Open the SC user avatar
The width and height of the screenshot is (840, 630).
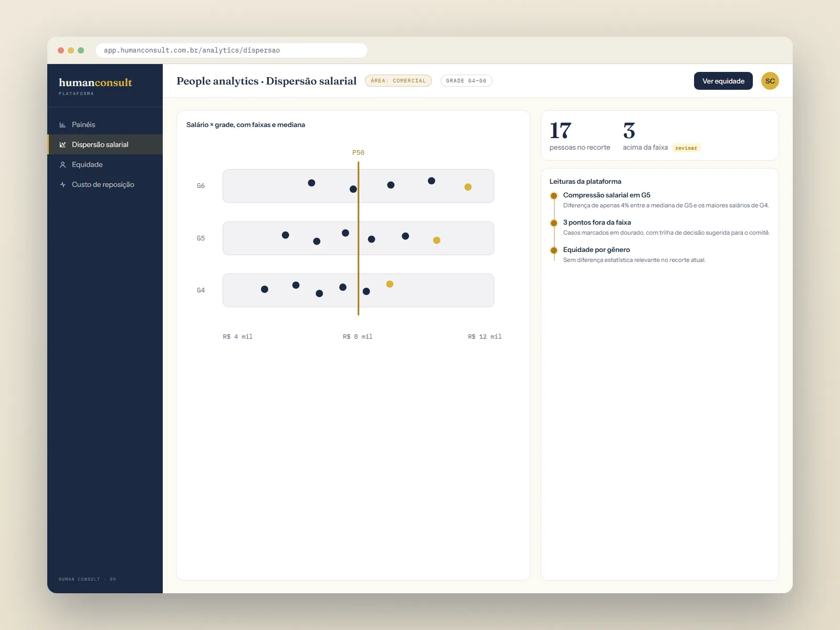tap(770, 81)
